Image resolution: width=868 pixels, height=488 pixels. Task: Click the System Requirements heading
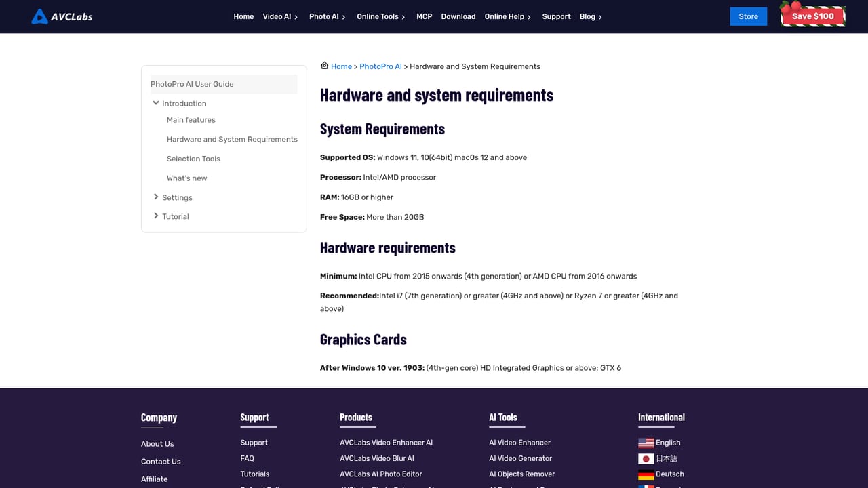coord(382,129)
